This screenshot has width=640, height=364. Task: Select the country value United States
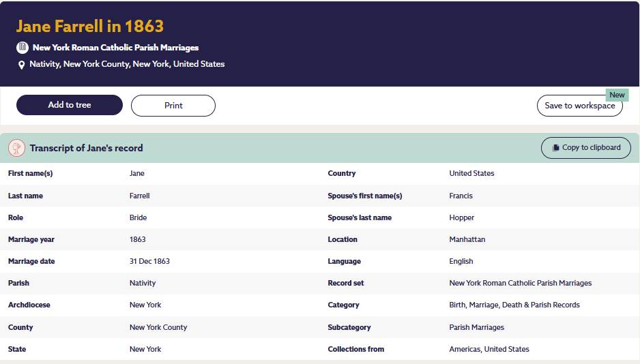(x=471, y=173)
